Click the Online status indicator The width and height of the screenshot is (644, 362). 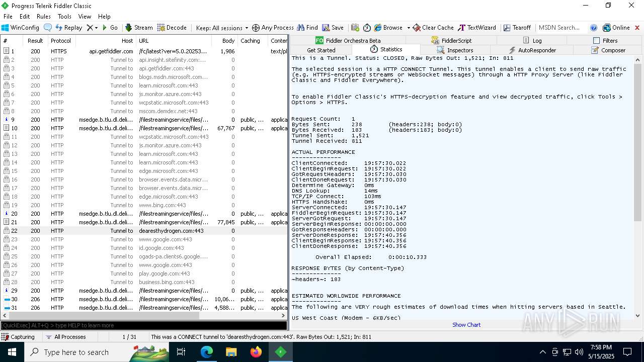(x=616, y=28)
